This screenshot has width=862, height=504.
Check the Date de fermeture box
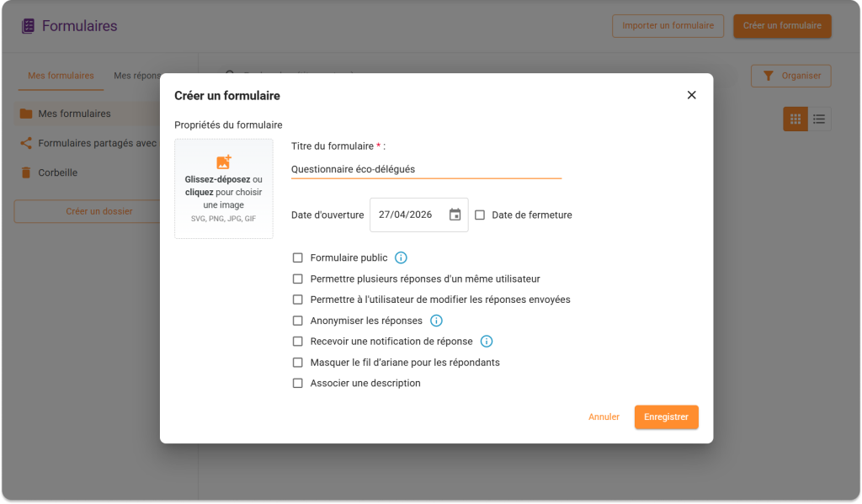point(480,215)
